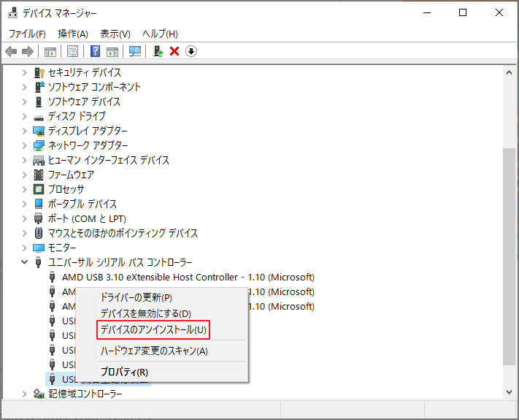Select the ポータブル デバイス label
This screenshot has height=420, width=519.
coord(82,204)
